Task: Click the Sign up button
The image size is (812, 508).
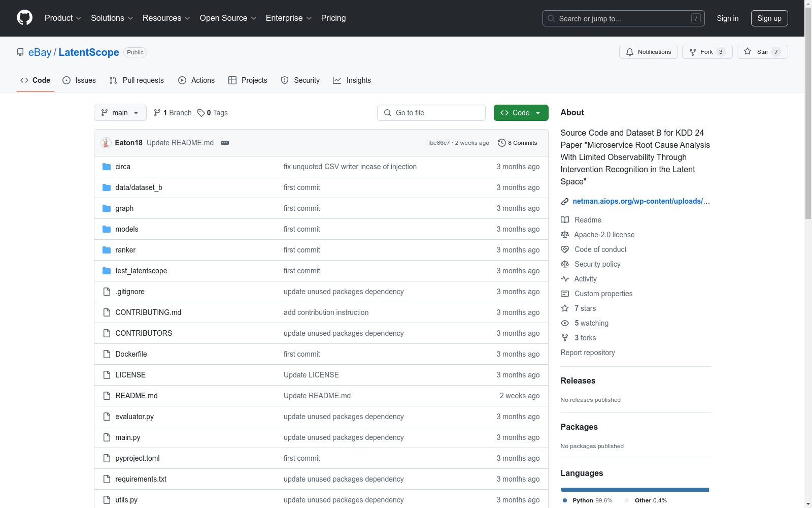Action: [769, 18]
